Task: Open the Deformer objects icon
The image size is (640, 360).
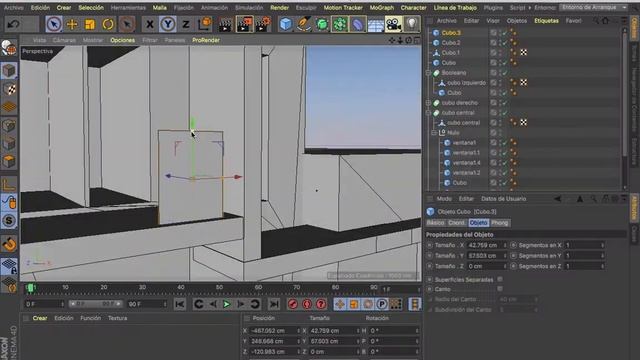Action: point(358,24)
